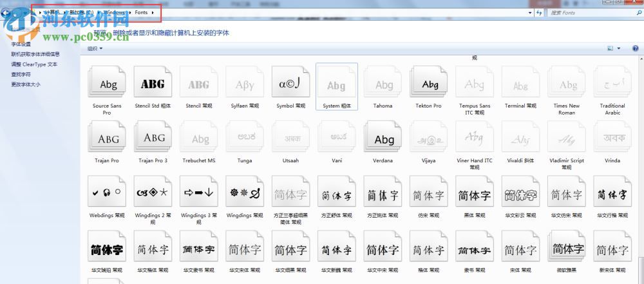Select the Vijaya font icon

429,137
